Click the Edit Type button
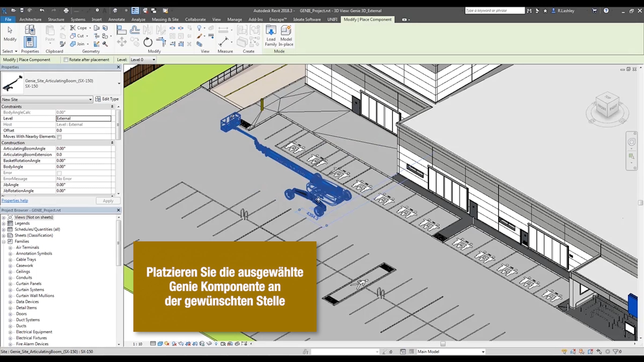Viewport: 644px width, 362px height. point(107,99)
